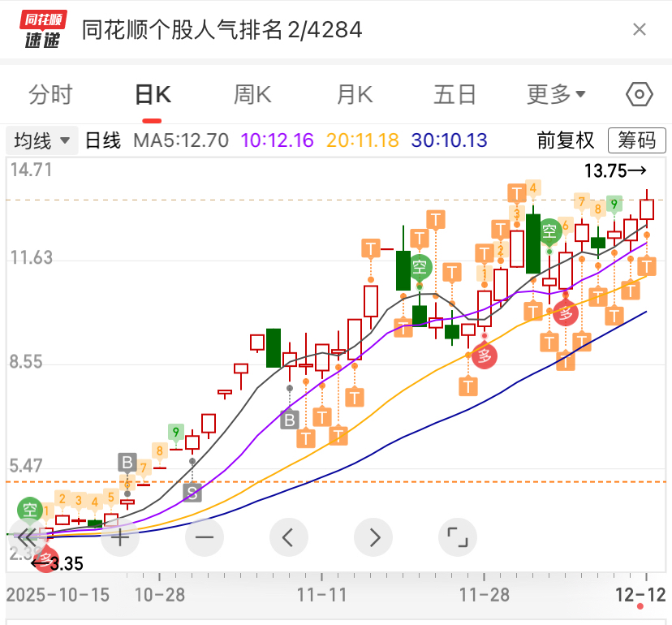The height and width of the screenshot is (625, 672).
Task: Click the 11-11 date marker
Action: click(x=322, y=595)
